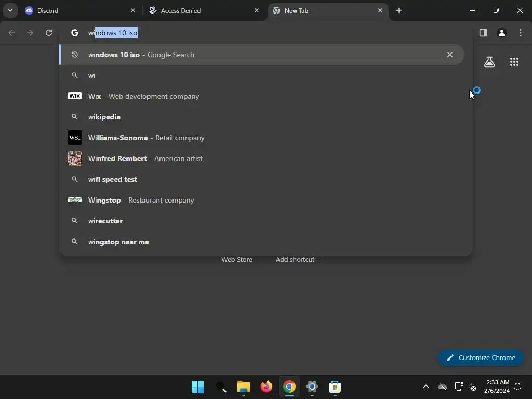This screenshot has height=399, width=532.
Task: Close the Access Denied tab
Action: [x=257, y=10]
